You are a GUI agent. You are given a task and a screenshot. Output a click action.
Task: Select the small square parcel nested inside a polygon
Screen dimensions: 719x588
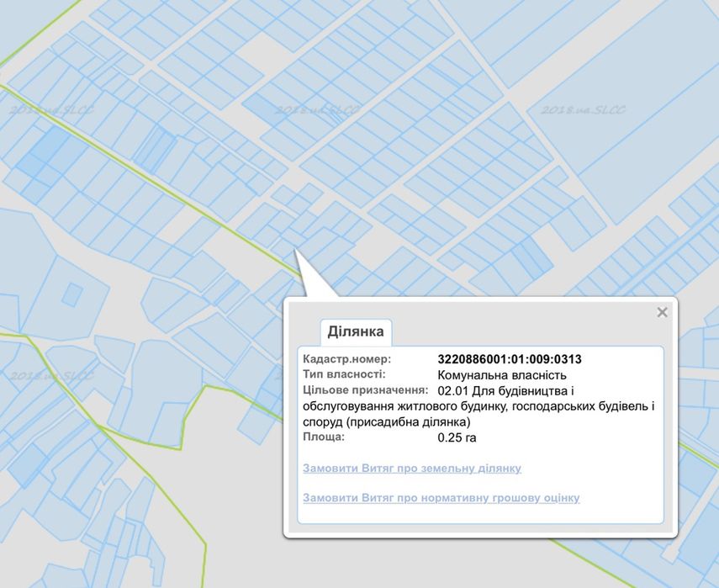[72, 294]
